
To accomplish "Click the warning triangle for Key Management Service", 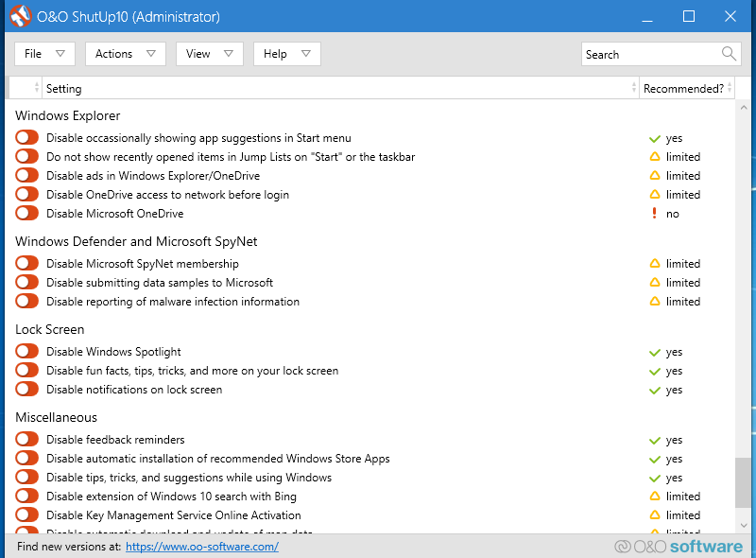I will [x=654, y=515].
